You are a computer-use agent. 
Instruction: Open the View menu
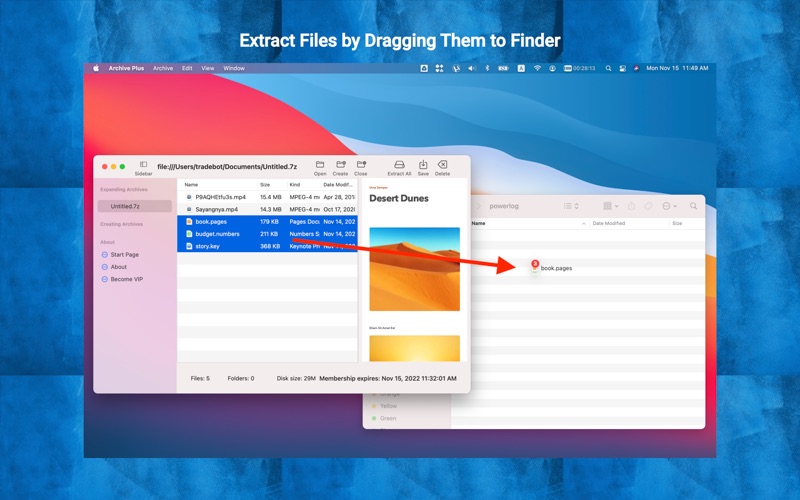(x=208, y=68)
